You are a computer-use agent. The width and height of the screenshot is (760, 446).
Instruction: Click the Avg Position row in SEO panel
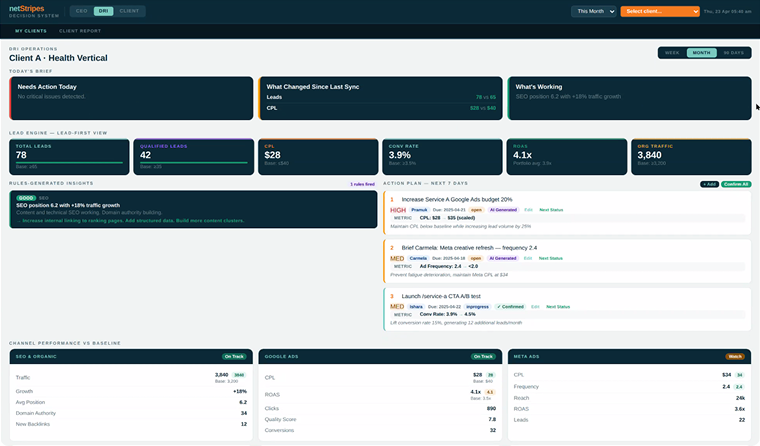pyautogui.click(x=131, y=402)
